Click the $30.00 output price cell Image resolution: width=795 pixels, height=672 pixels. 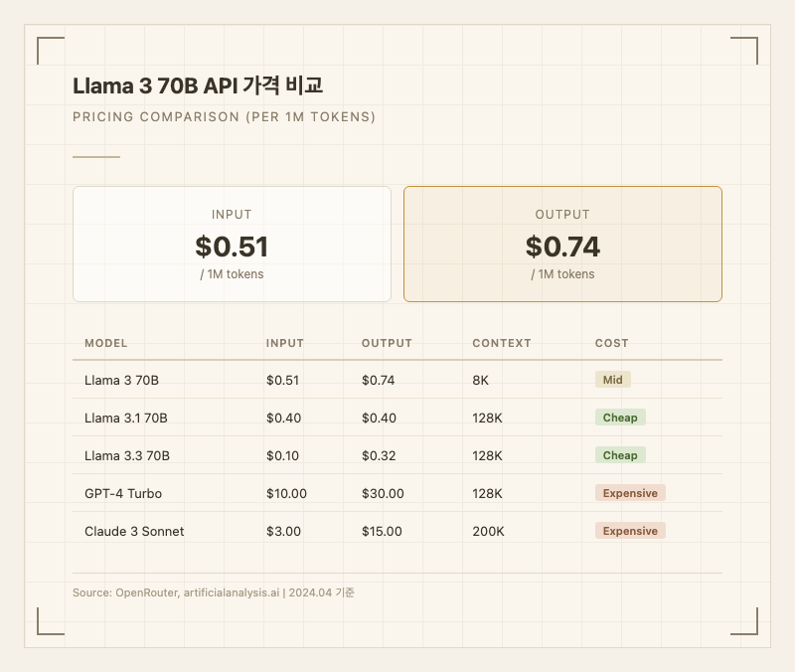[x=383, y=493]
